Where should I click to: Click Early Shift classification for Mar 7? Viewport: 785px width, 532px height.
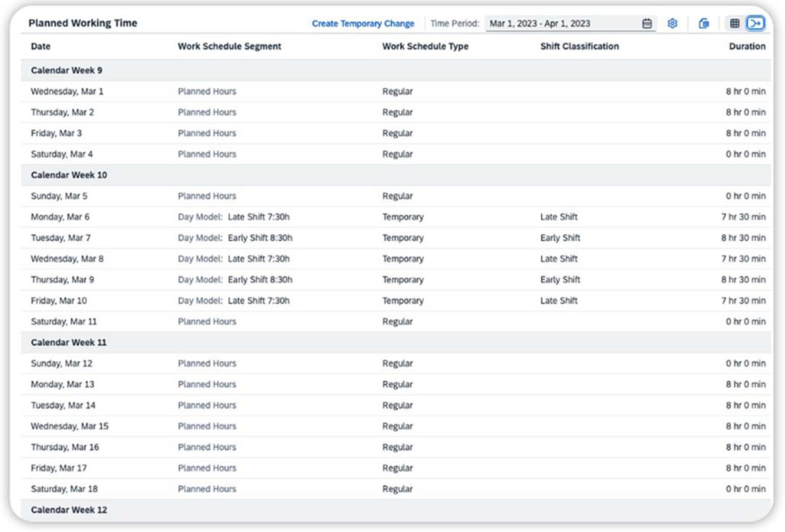(560, 238)
